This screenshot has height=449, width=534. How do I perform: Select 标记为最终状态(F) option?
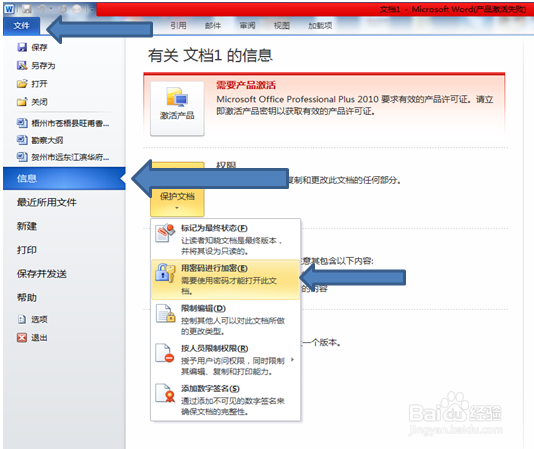click(225, 239)
